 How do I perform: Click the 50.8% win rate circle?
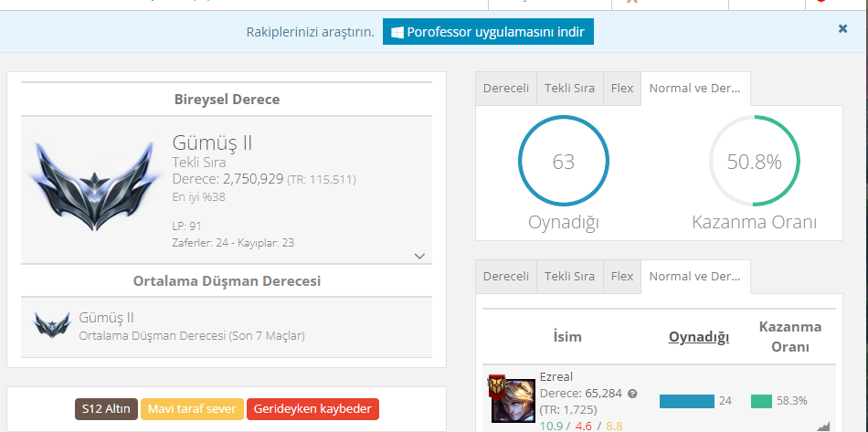click(755, 161)
